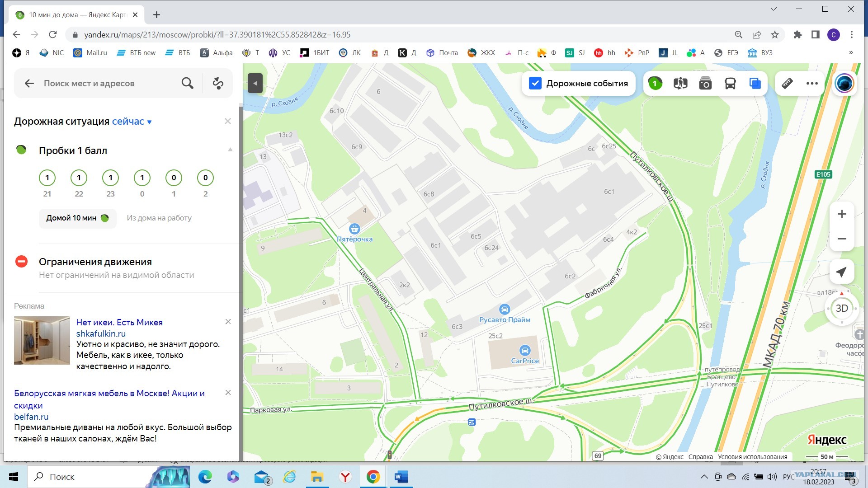Close the Дорожная ситуация panel
The width and height of the screenshot is (868, 488).
click(x=228, y=121)
